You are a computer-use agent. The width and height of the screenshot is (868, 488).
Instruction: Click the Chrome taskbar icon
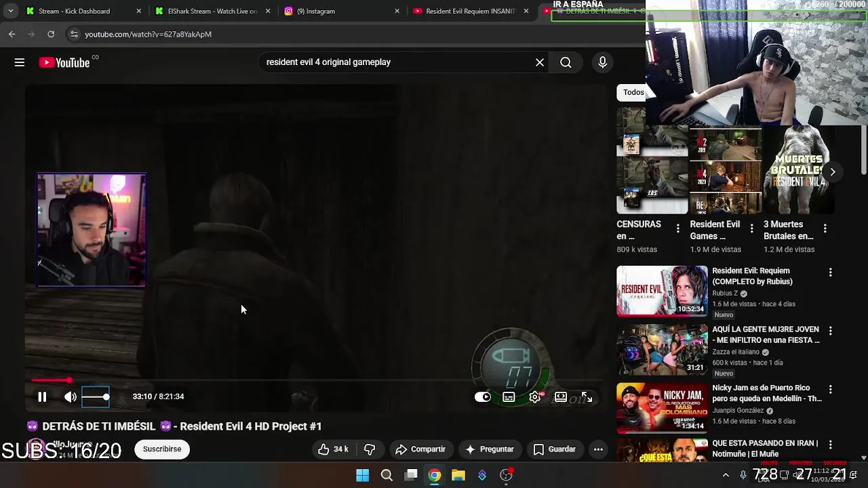[435, 475]
